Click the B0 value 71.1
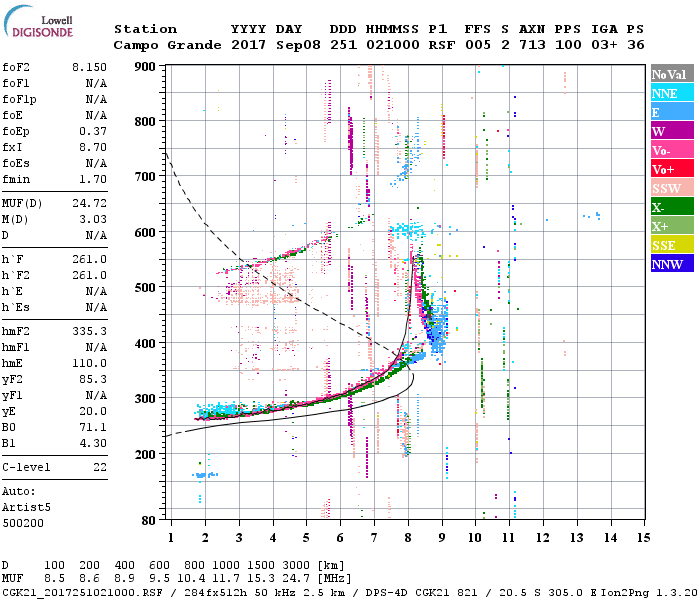 point(93,428)
